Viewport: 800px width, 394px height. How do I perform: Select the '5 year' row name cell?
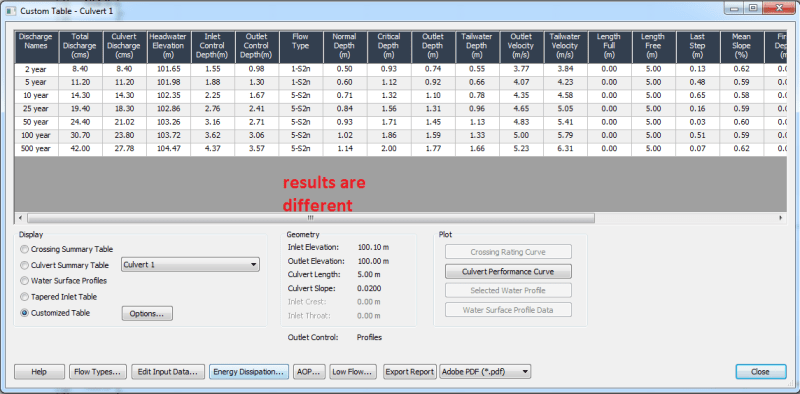(36, 83)
